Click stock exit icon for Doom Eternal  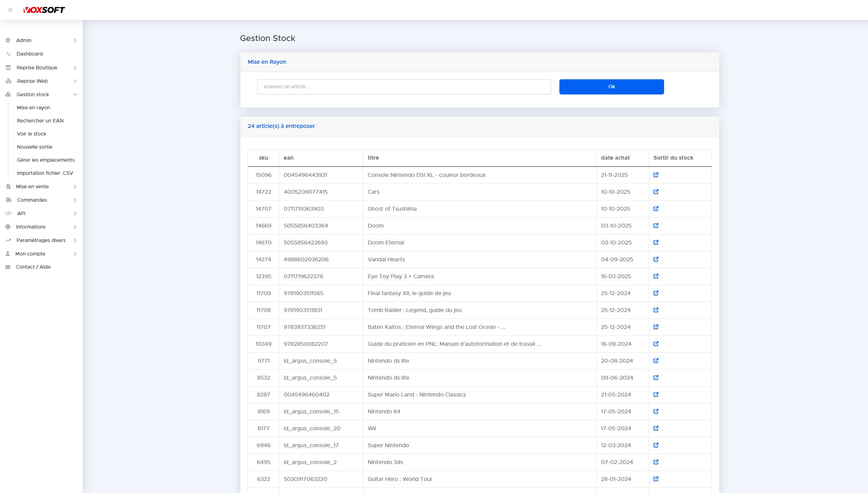(x=656, y=242)
